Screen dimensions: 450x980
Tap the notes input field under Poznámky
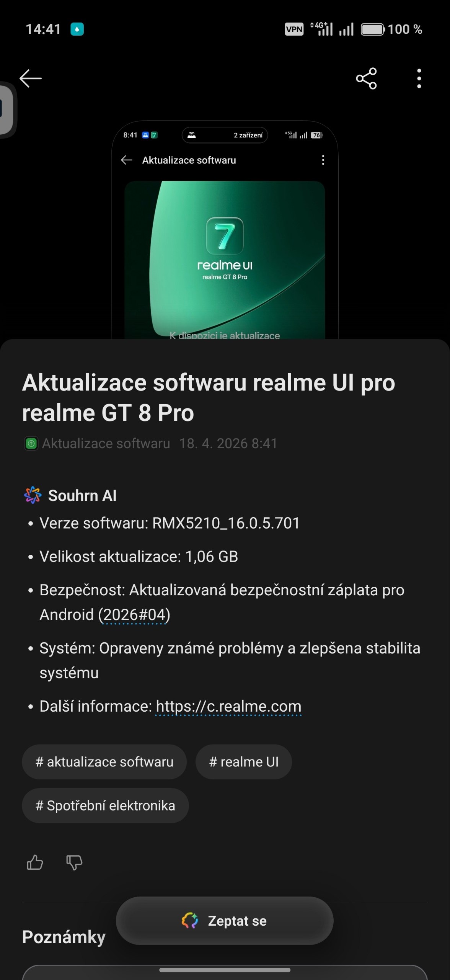[225, 972]
